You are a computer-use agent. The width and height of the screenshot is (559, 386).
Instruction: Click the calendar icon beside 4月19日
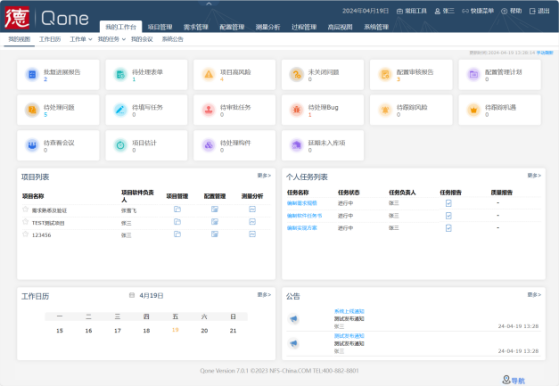[132, 295]
